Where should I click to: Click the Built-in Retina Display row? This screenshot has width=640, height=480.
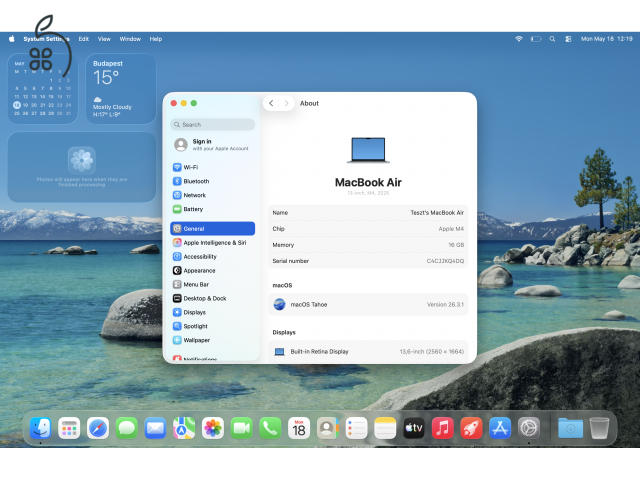[x=368, y=351]
